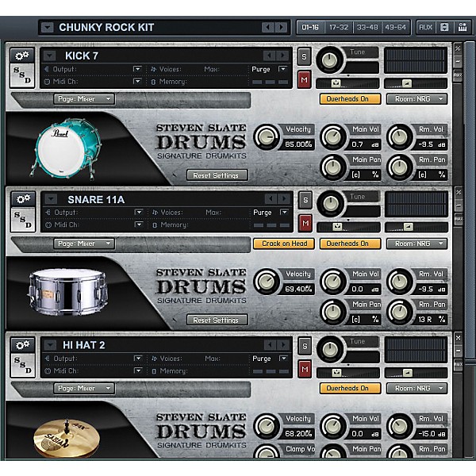Open the Page: Mixer dropdown for HI HAT 2
Viewport: 476px width, 476px height.
coord(84,388)
